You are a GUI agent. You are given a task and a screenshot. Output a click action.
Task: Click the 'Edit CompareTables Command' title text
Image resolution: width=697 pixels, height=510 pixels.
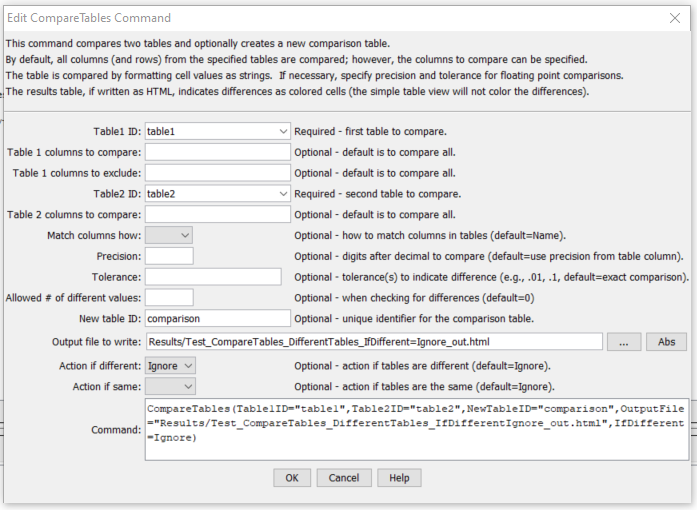(89, 18)
